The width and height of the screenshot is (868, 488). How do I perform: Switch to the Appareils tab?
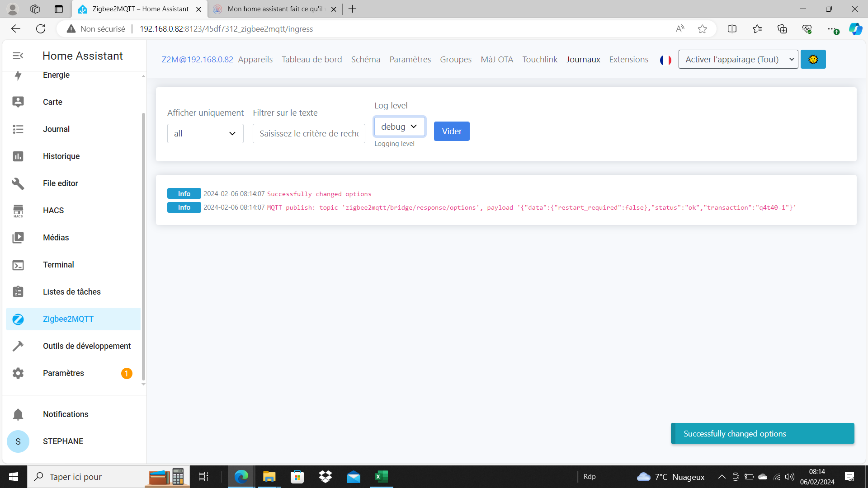(255, 60)
